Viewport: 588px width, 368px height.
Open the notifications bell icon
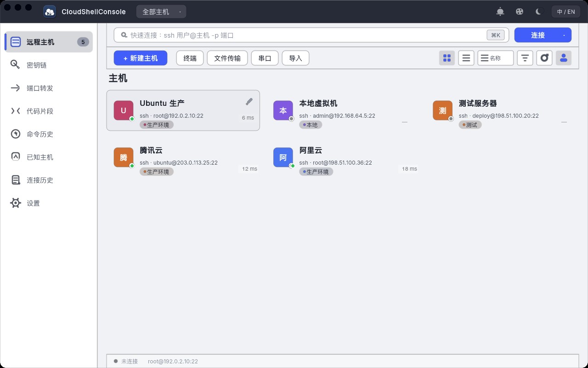pos(500,11)
